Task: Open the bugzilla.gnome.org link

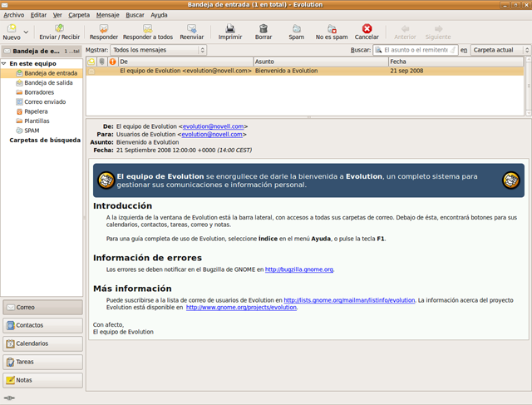Action: click(x=299, y=269)
